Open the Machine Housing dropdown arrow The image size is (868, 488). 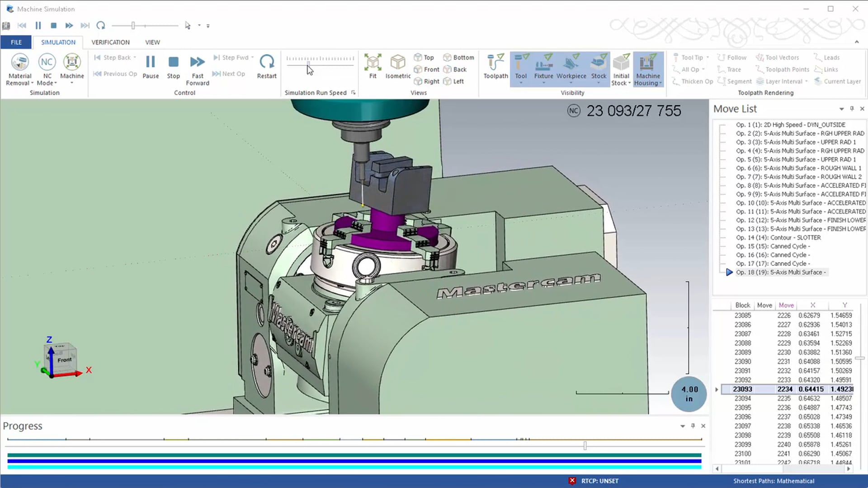(x=660, y=83)
